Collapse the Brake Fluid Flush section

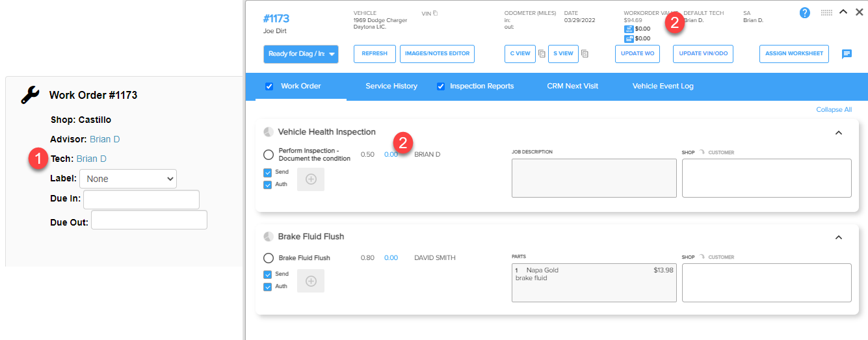pyautogui.click(x=839, y=237)
